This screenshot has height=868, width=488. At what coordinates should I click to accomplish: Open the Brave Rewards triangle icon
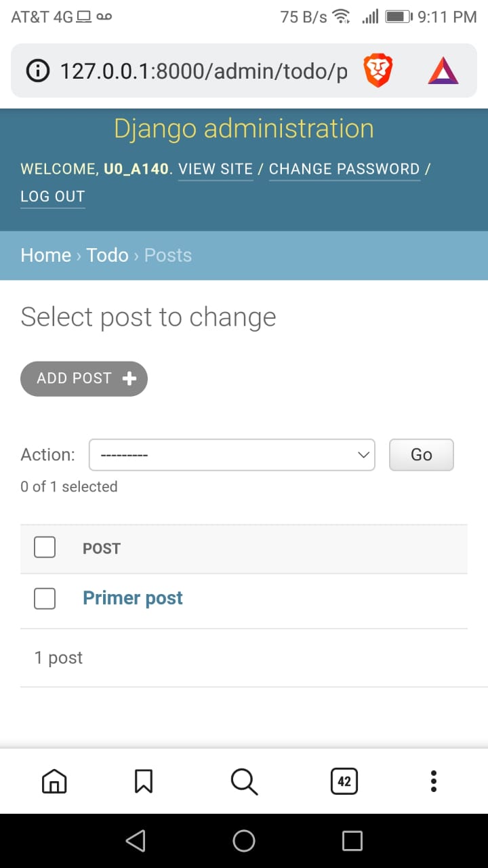point(443,71)
